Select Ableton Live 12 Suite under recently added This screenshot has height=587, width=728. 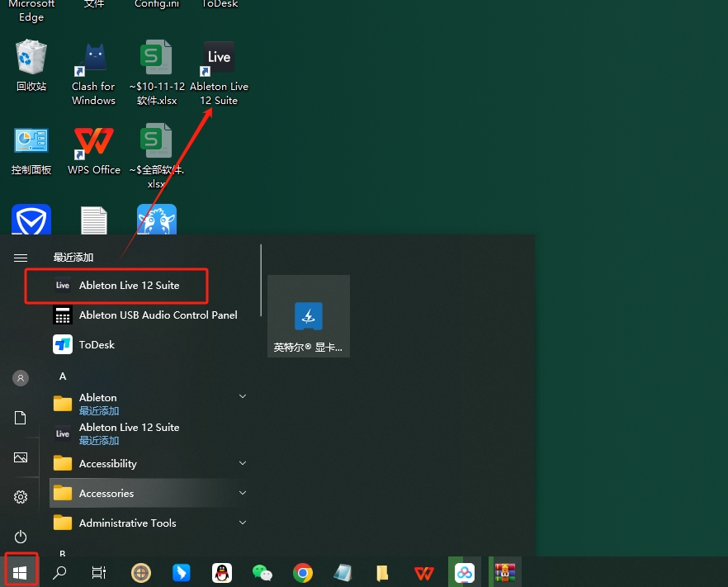click(129, 286)
